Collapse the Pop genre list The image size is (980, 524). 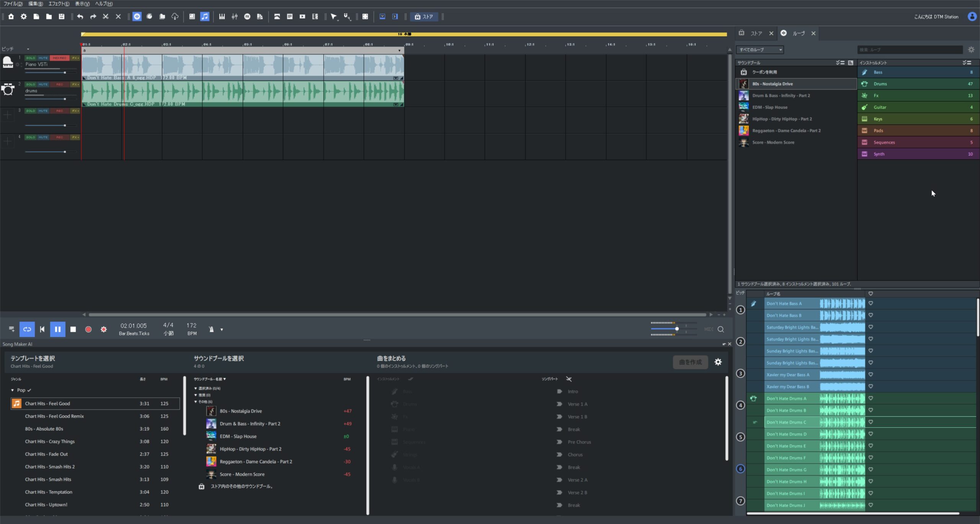point(13,390)
